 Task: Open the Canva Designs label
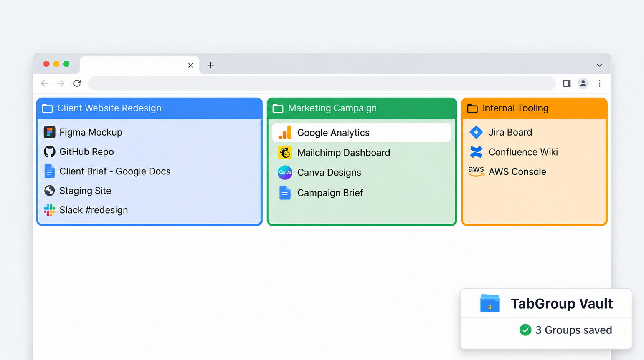point(329,173)
